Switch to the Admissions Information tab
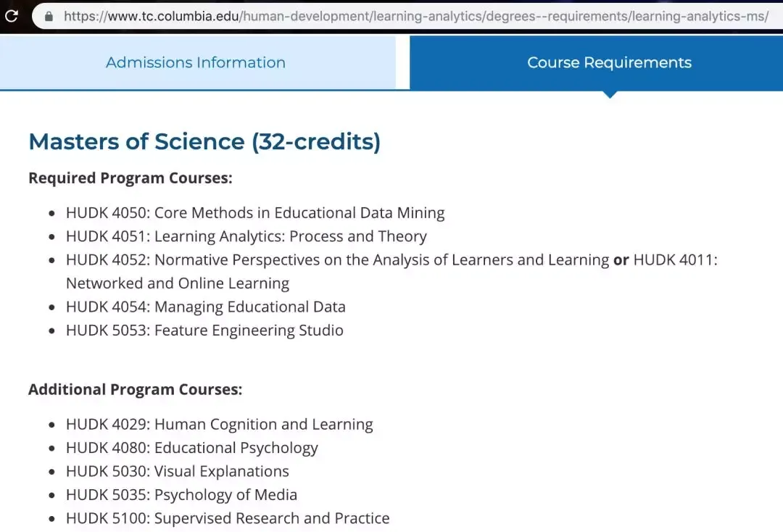783x532 pixels. coord(196,63)
